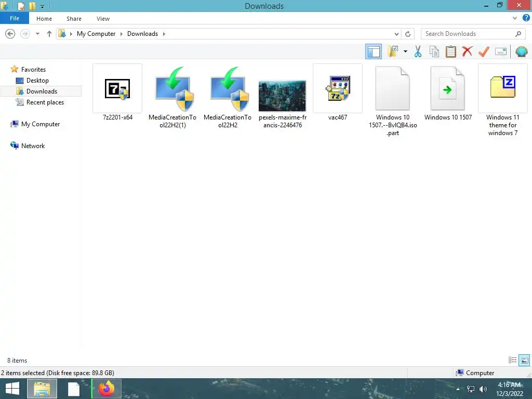The width and height of the screenshot is (532, 399).
Task: Select Network in the navigation pane
Action: [x=33, y=146]
